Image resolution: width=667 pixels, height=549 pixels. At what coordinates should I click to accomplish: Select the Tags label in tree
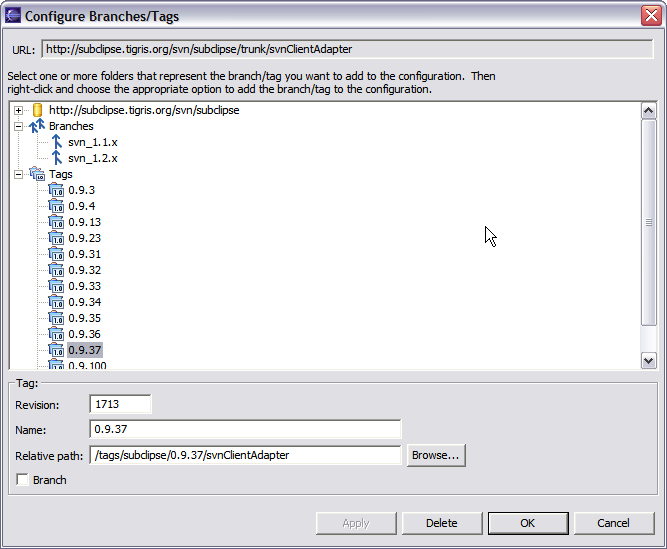coord(61,174)
